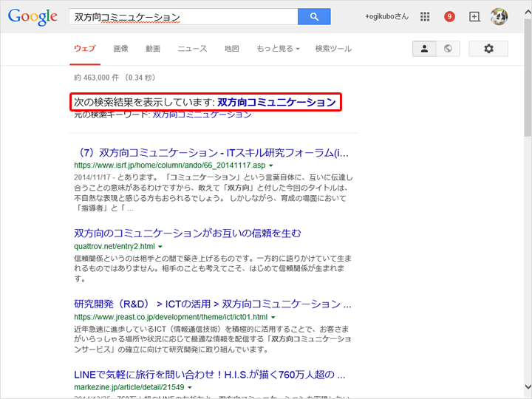Expand the もっと見る dropdown
The height and width of the screenshot is (399, 532).
(x=279, y=49)
